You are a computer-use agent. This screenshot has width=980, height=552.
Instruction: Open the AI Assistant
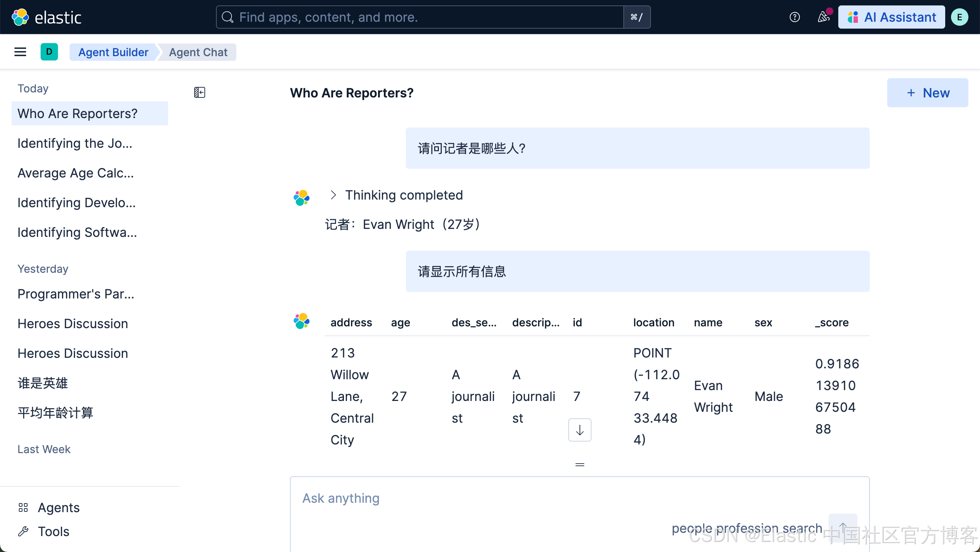click(891, 17)
